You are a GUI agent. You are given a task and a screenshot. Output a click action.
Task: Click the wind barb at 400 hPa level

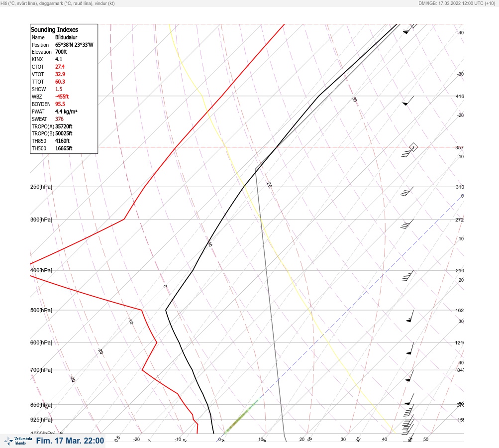click(x=407, y=275)
